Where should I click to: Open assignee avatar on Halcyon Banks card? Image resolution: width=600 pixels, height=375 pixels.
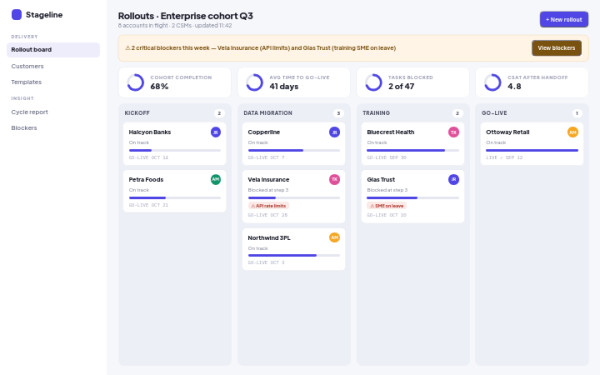tap(216, 132)
